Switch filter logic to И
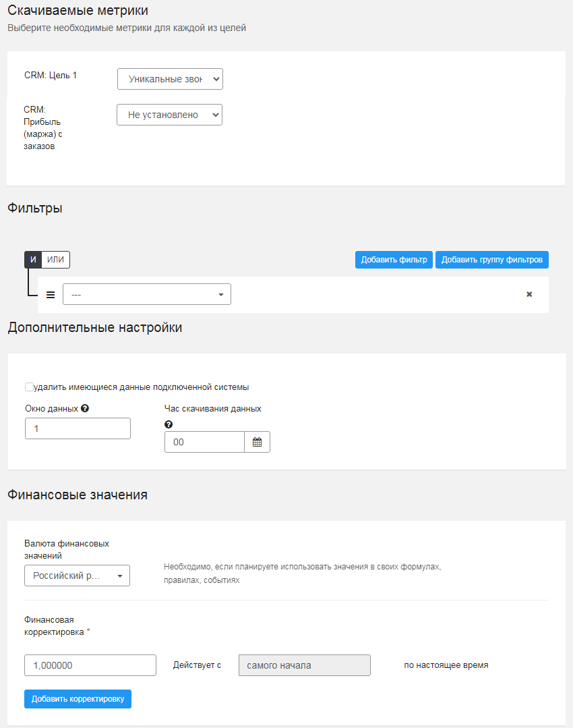573x728 pixels. click(33, 260)
